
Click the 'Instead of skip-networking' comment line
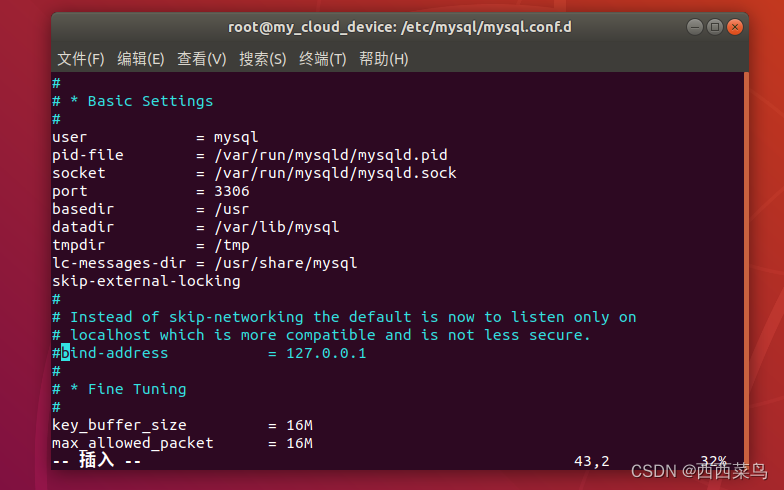point(344,317)
